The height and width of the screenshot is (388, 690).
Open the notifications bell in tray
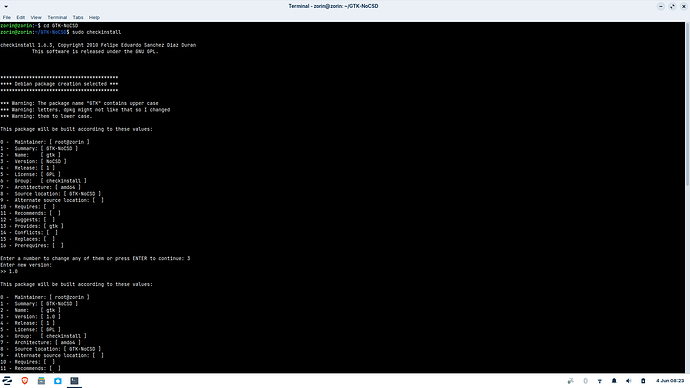pyautogui.click(x=614, y=381)
